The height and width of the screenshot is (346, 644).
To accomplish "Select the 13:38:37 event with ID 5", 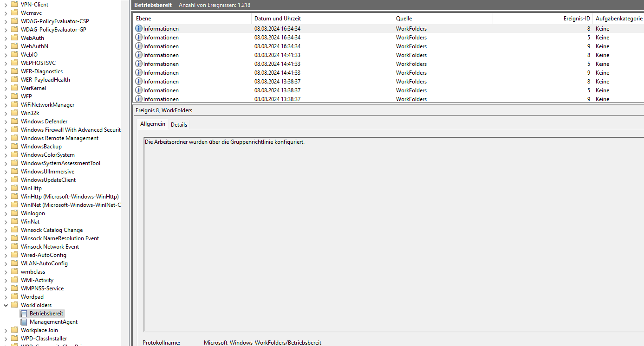I will 389,90.
